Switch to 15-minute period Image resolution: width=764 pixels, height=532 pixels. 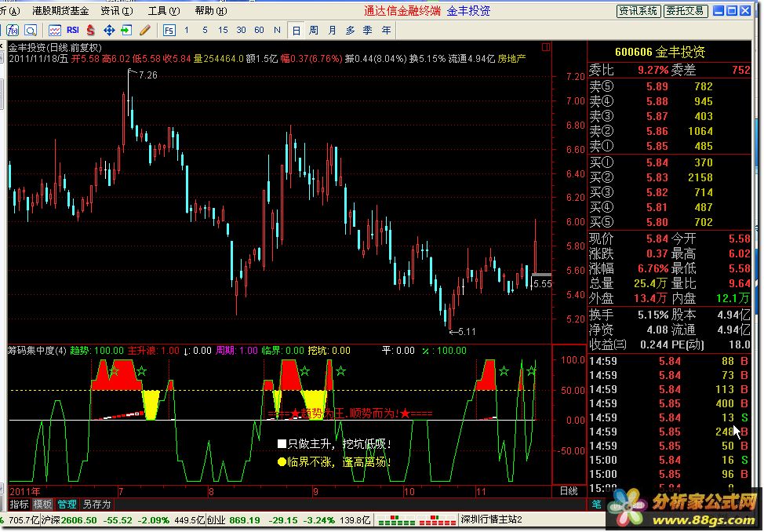tap(223, 31)
